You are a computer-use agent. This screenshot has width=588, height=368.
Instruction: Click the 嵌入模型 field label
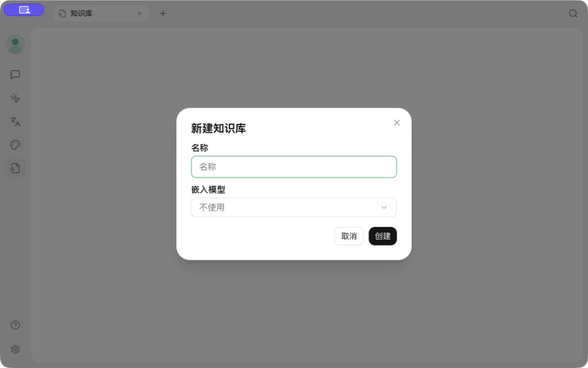[x=208, y=190]
